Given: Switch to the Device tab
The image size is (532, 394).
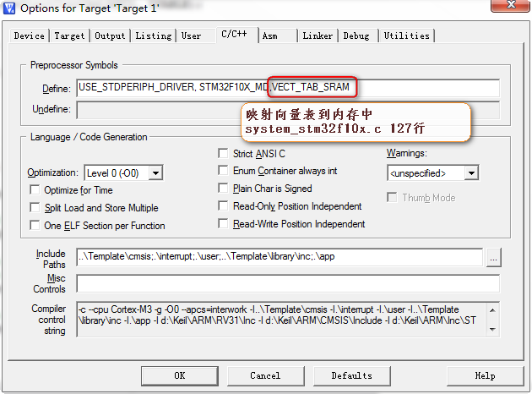Looking at the screenshot, I should (x=30, y=36).
